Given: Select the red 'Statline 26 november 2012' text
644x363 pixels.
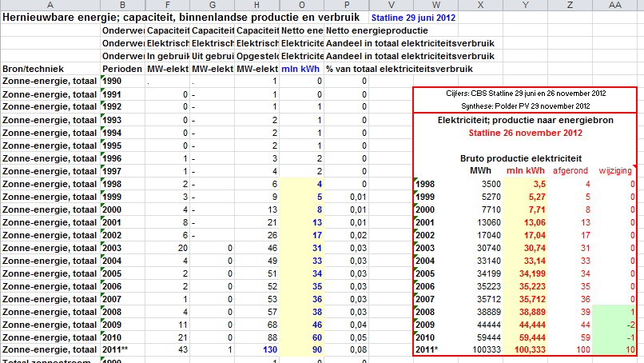Looking at the screenshot, I should [524, 132].
